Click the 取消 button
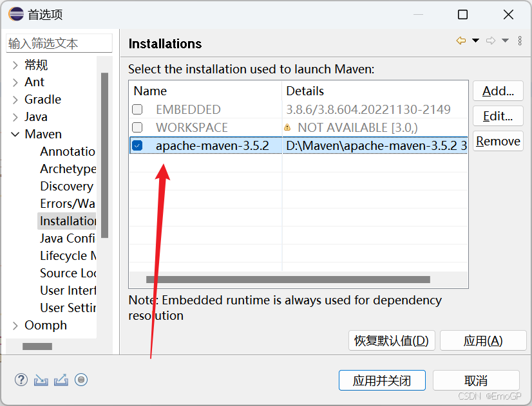The width and height of the screenshot is (532, 406). pos(476,380)
